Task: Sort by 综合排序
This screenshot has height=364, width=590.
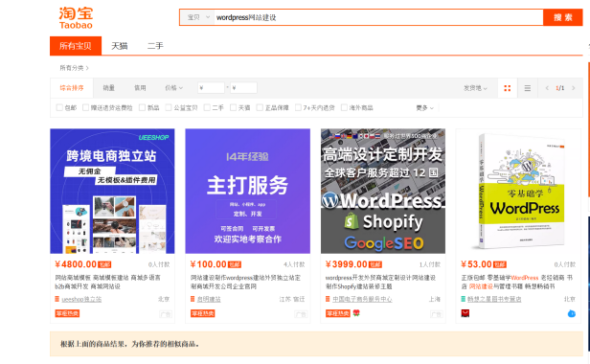Action: coord(72,88)
